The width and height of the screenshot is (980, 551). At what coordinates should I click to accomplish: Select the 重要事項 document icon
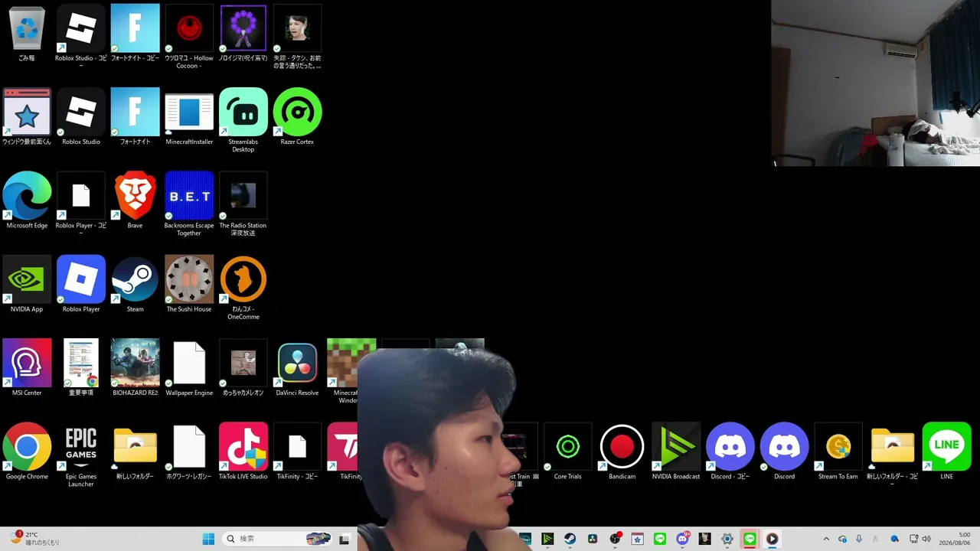pos(80,367)
